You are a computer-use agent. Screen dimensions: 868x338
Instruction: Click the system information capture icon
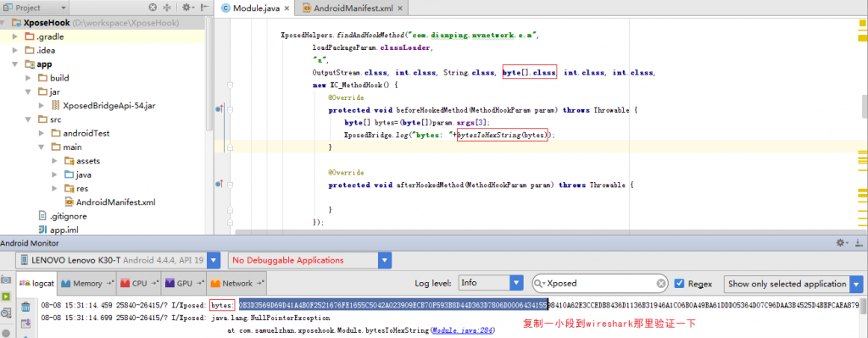[x=7, y=313]
